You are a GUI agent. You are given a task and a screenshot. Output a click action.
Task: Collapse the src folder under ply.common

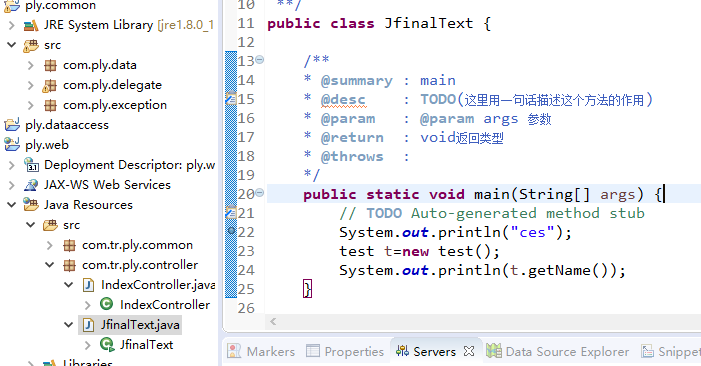click(x=12, y=45)
